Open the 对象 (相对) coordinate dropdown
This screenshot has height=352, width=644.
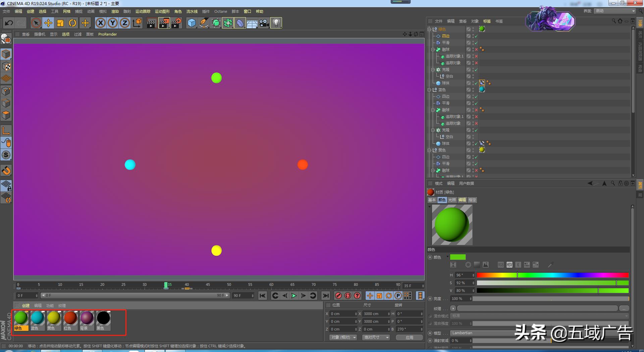[x=343, y=337]
